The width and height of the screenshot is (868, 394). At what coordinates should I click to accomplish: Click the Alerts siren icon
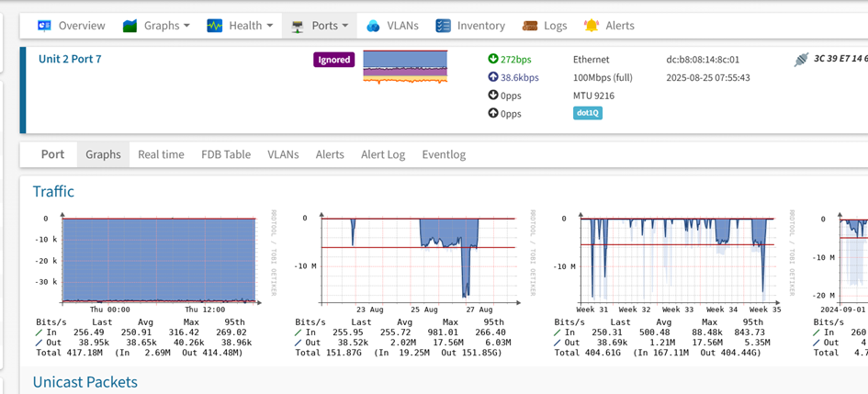coord(592,26)
